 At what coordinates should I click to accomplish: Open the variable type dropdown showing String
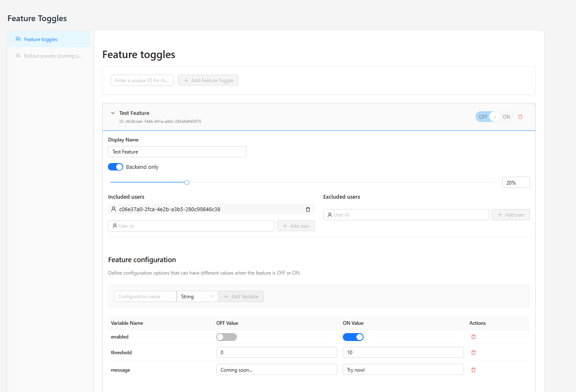[197, 296]
